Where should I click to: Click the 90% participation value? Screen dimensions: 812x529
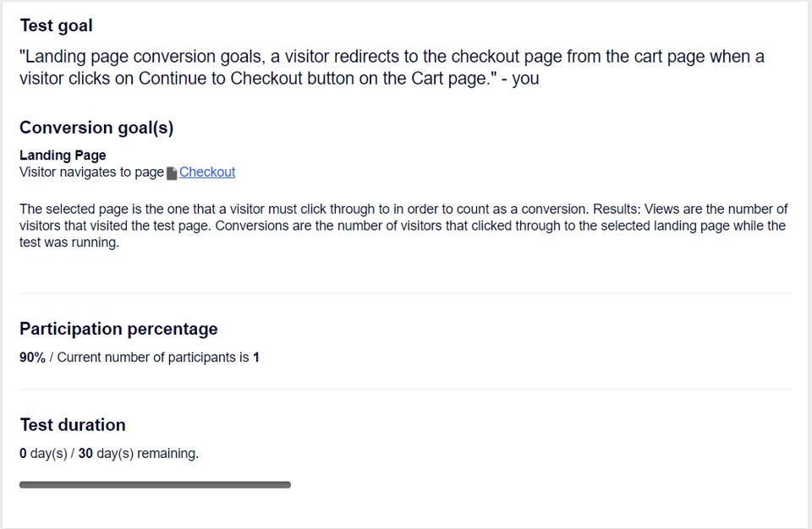point(32,357)
